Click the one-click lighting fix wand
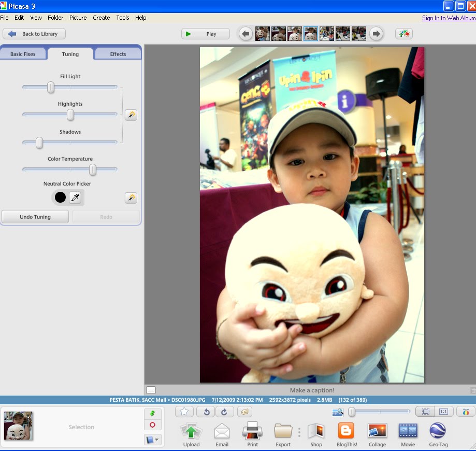This screenshot has width=476, height=451. 131,115
